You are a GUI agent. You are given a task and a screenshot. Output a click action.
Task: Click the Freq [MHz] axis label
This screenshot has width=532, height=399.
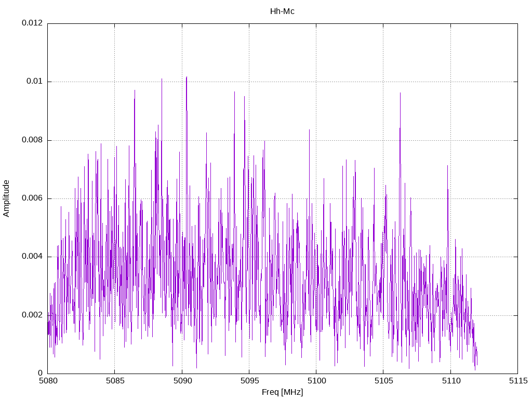coord(282,392)
